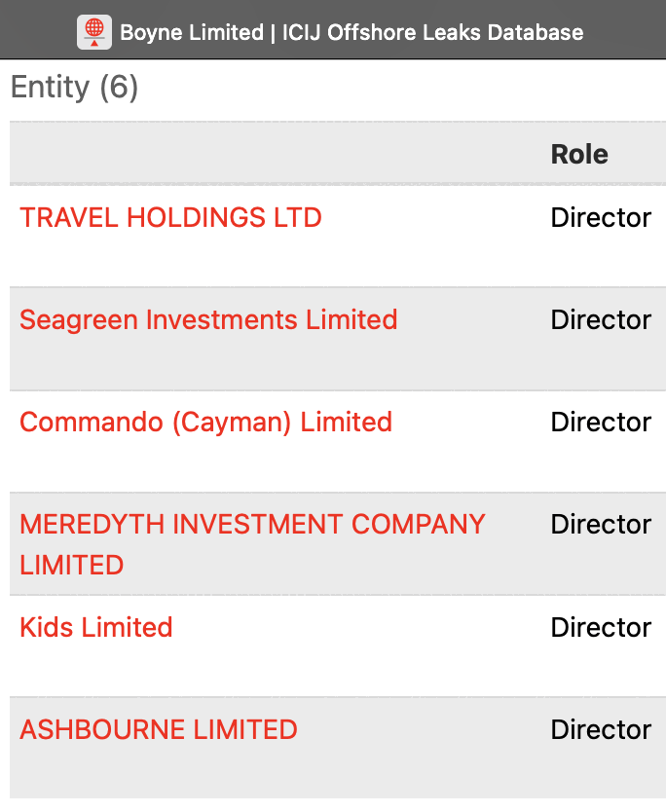The image size is (666, 812).
Task: Select Director cell in Commando (Cayman) row
Action: [x=601, y=422]
